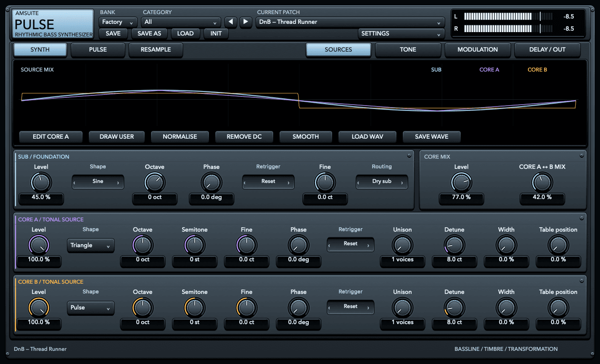The height and width of the screenshot is (364, 600).
Task: Click the Core A Semitone knob
Action: click(x=195, y=245)
